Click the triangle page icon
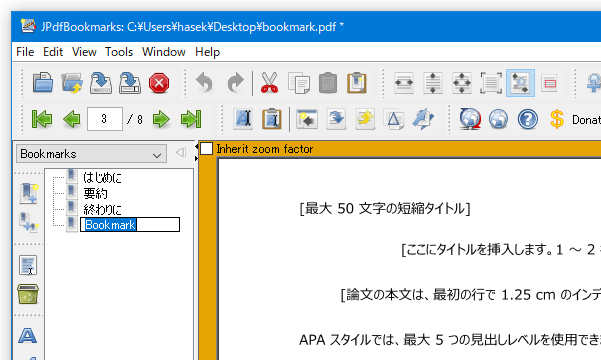The image size is (601, 360). 394,119
